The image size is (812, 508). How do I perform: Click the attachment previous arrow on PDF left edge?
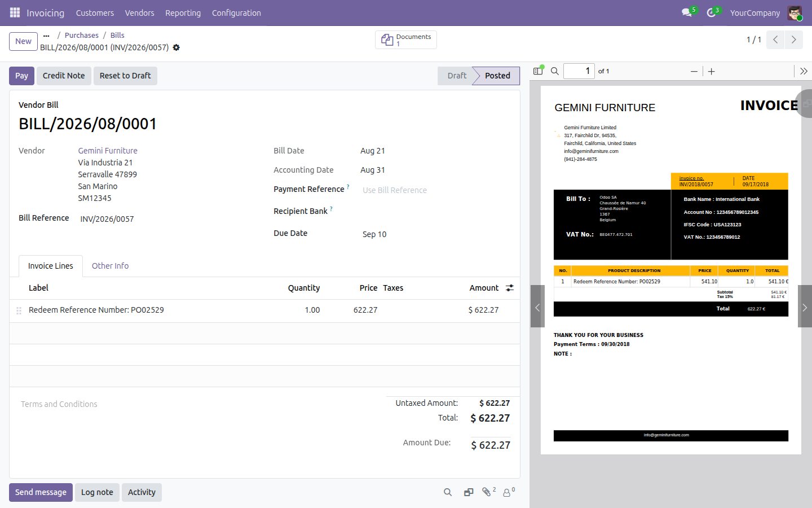click(x=537, y=306)
